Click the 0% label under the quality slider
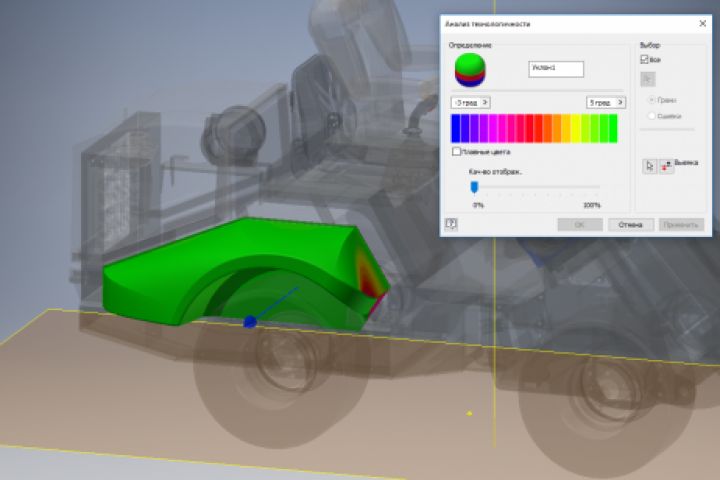 tap(478, 205)
